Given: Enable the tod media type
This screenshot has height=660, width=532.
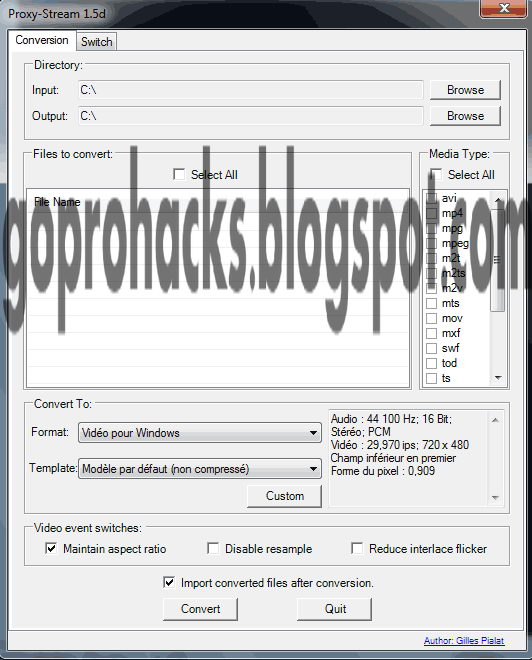Looking at the screenshot, I should 431,363.
